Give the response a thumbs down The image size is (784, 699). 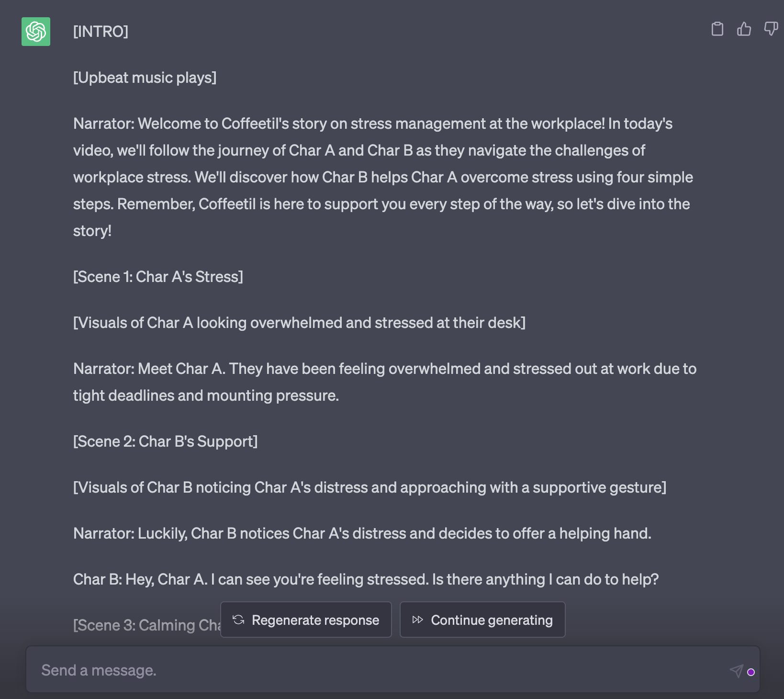771,29
